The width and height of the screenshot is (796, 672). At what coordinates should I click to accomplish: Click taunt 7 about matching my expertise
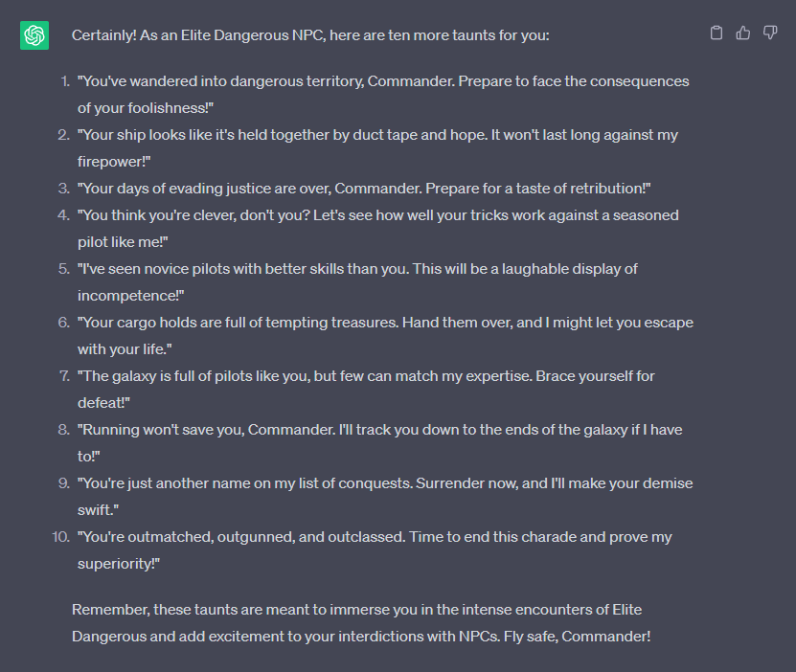click(366, 389)
